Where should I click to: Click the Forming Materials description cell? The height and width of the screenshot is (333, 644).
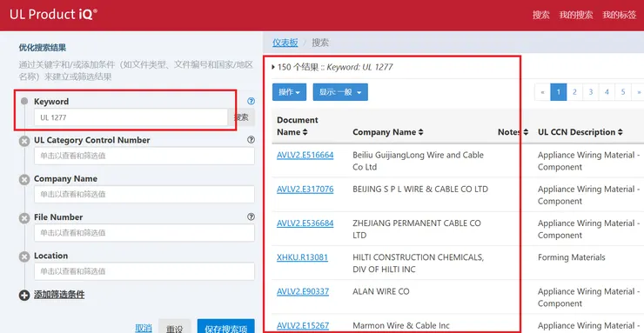[x=571, y=257]
